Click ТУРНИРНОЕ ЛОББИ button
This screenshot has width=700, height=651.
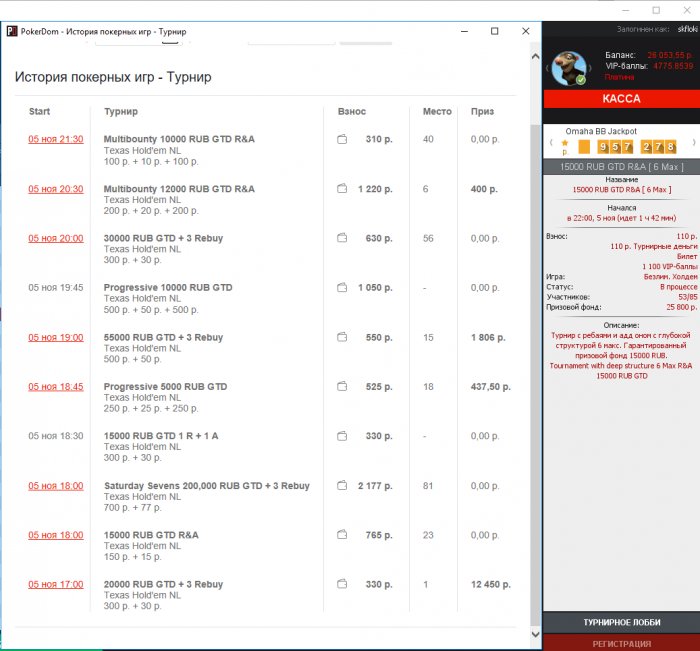pyautogui.click(x=621, y=622)
